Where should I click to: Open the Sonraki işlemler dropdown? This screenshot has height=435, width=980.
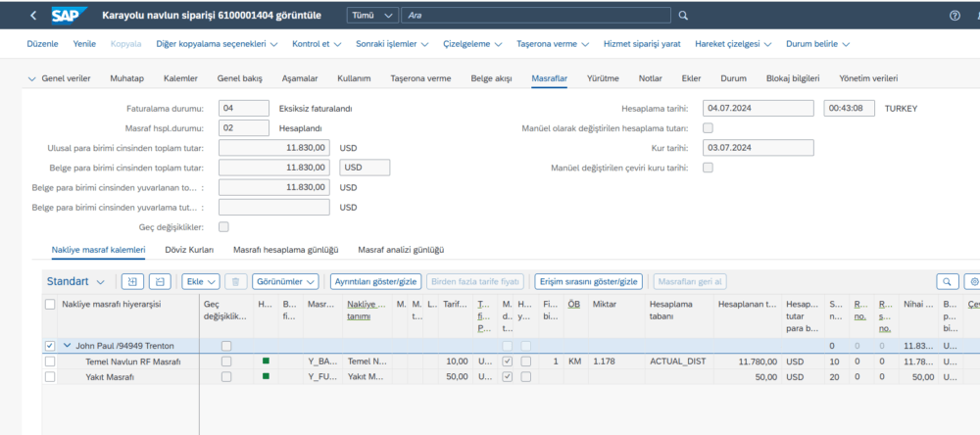392,44
